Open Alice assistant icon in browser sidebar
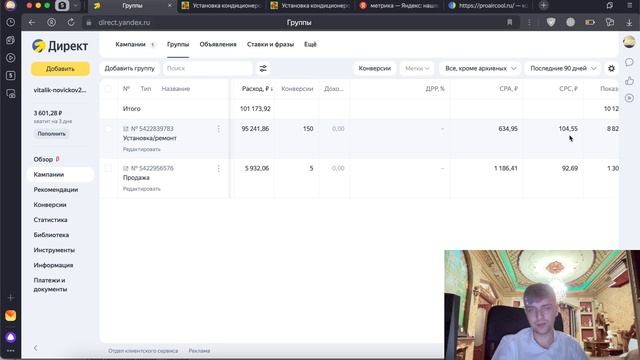640x360 pixels. (x=11, y=337)
